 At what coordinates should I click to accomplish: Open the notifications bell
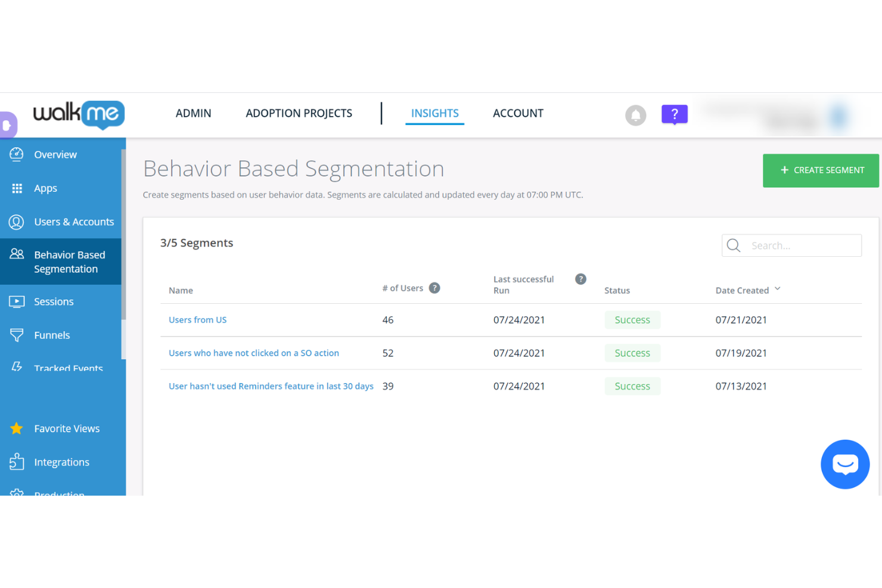pos(635,115)
